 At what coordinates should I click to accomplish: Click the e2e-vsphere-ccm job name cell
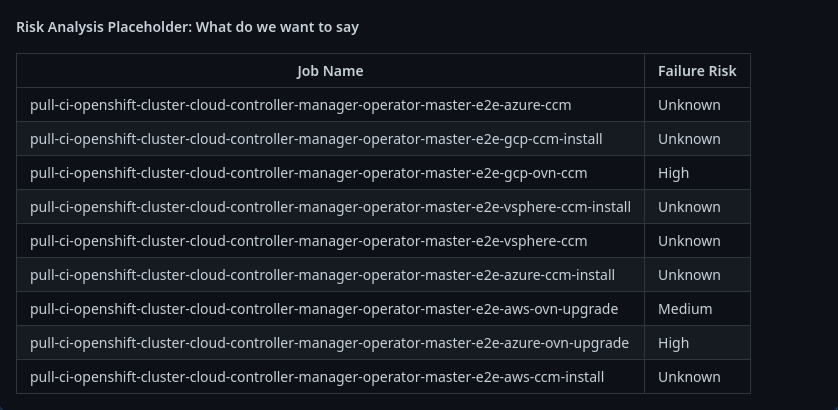308,241
